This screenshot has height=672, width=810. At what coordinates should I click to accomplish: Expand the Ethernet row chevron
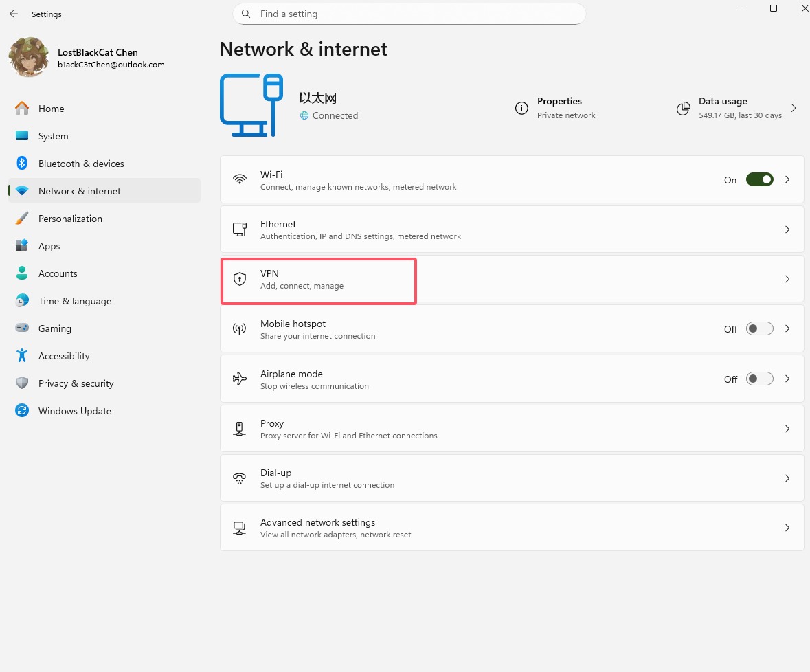[x=787, y=229]
